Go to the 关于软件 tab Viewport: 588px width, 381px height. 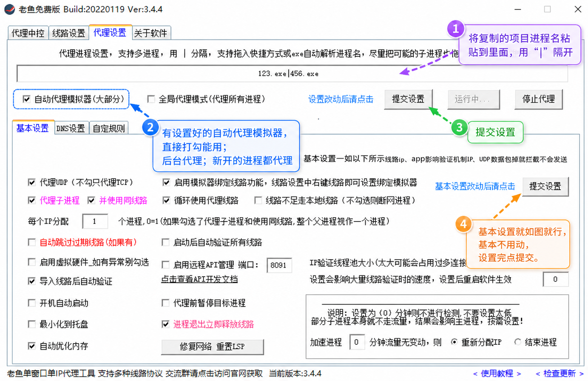(x=151, y=33)
